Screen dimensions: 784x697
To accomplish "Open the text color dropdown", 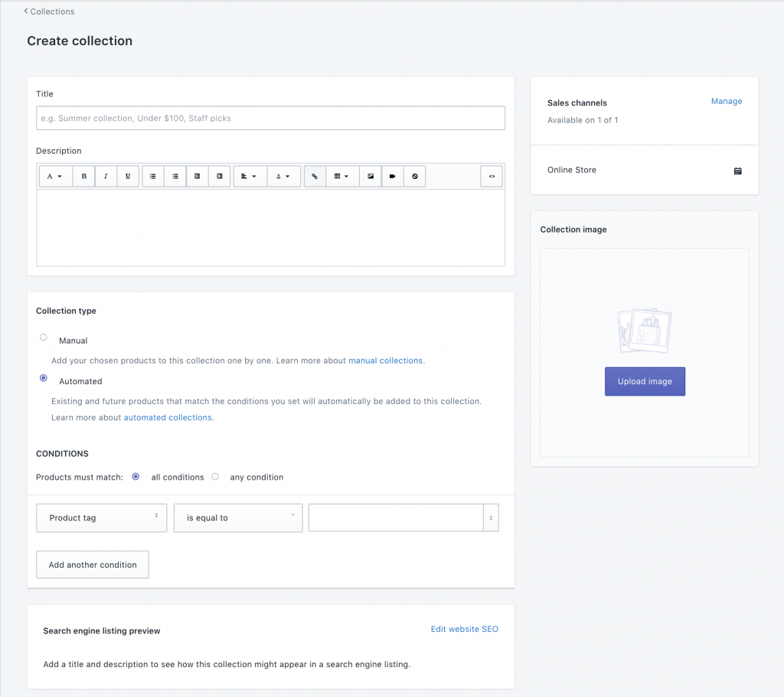I will 283,177.
